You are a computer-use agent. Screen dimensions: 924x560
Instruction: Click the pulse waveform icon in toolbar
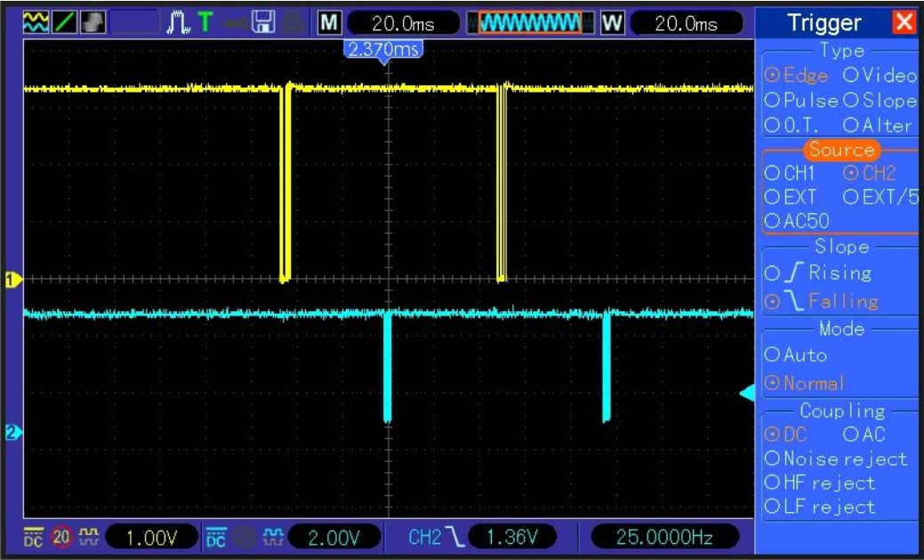point(179,22)
